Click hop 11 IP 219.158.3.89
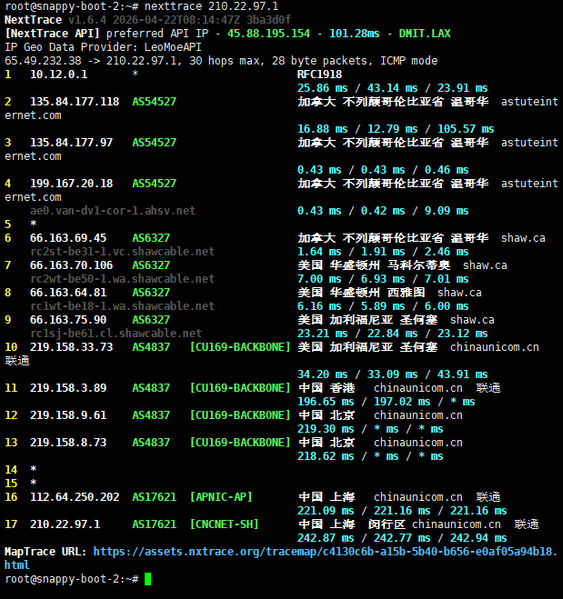This screenshot has height=599, width=563. click(68, 388)
